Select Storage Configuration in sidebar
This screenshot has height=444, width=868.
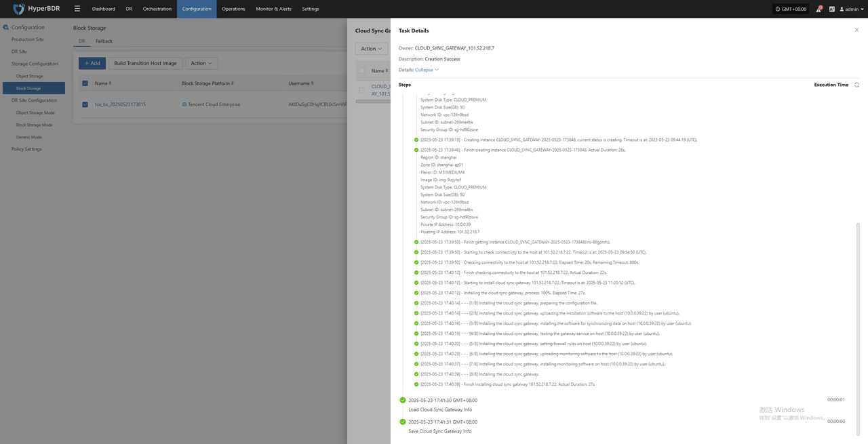point(35,64)
